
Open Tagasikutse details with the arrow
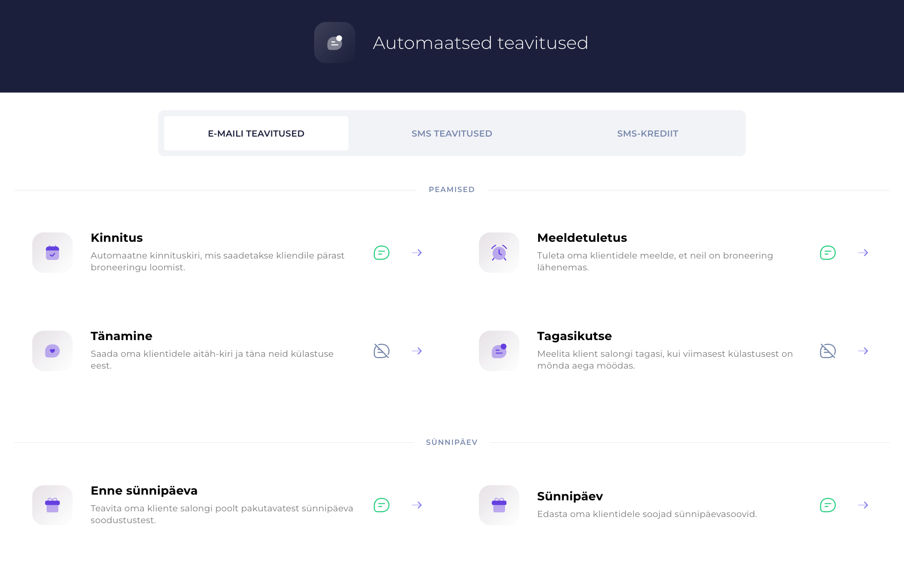(863, 351)
